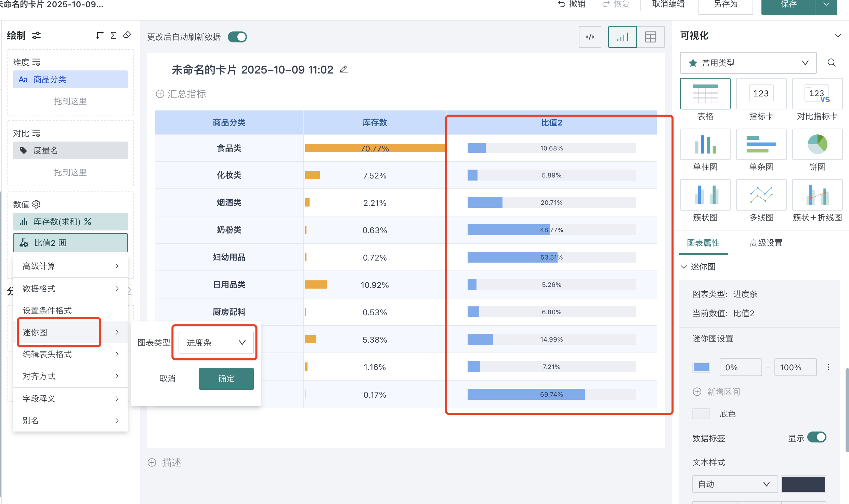This screenshot has height=504, width=849.
Task: Choose the 单柱图 column chart icon
Action: coord(705,144)
